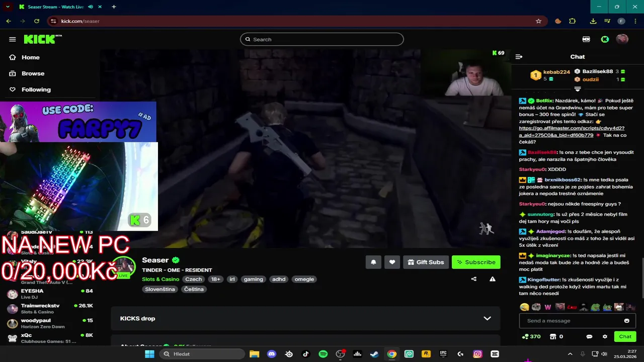Toggle stream notifications bell for Seaser

[373, 262]
